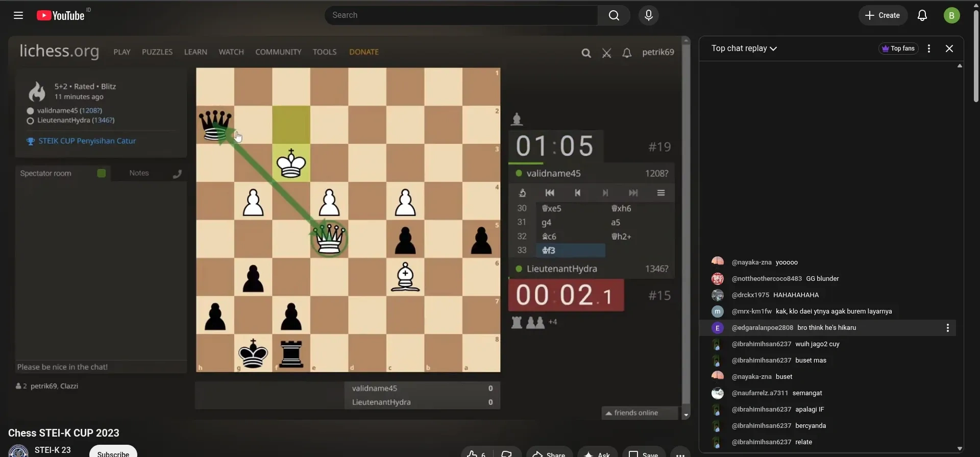Activate voice search microphone

point(649,15)
